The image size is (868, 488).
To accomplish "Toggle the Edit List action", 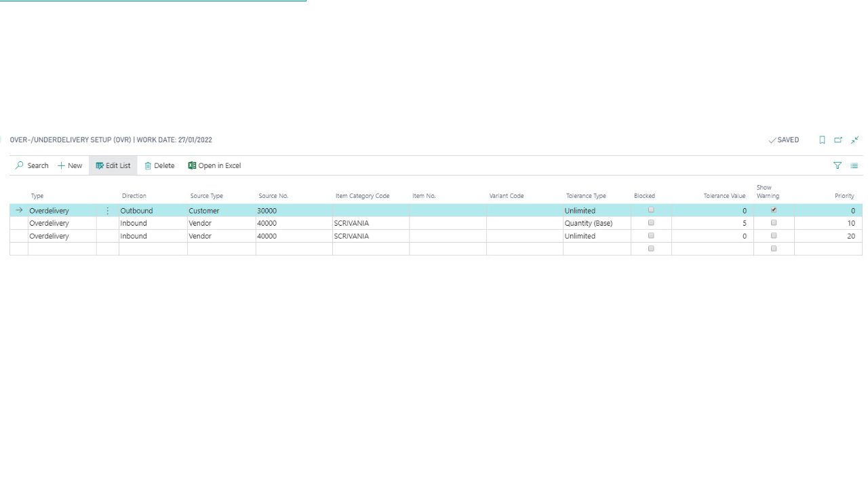I will 113,165.
